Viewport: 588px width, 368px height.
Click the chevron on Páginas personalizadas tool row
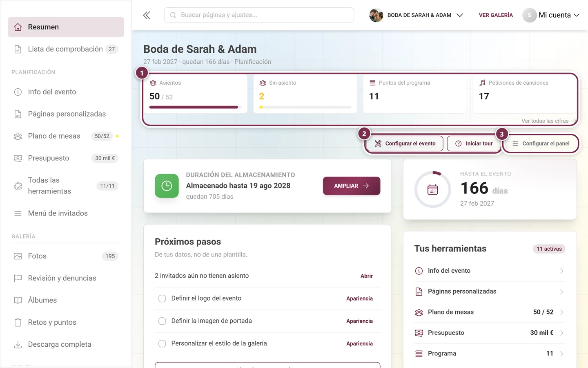[x=562, y=292]
